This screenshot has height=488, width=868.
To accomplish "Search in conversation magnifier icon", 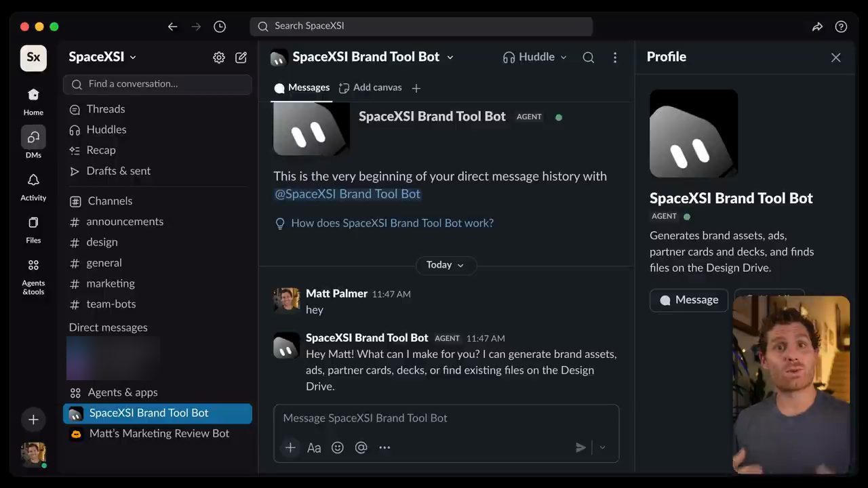I will pos(589,58).
